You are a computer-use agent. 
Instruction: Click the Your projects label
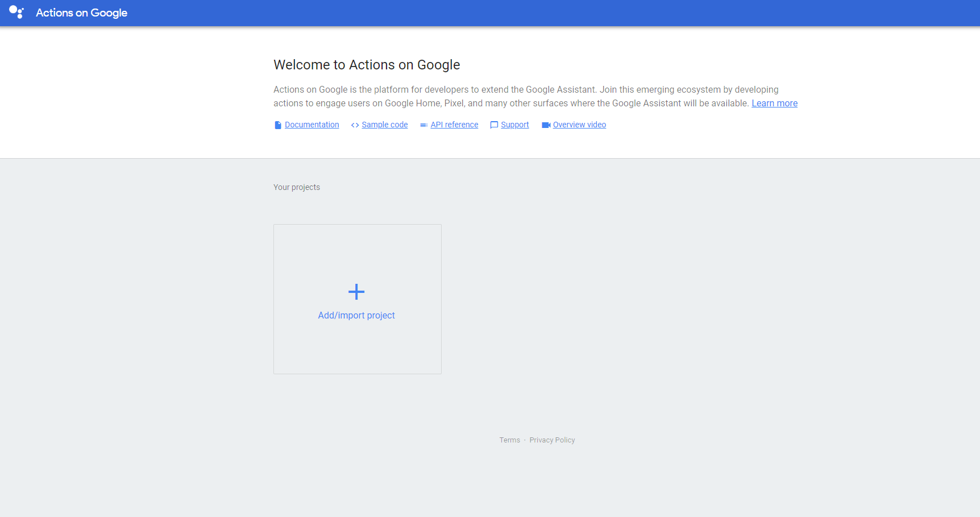click(x=297, y=187)
